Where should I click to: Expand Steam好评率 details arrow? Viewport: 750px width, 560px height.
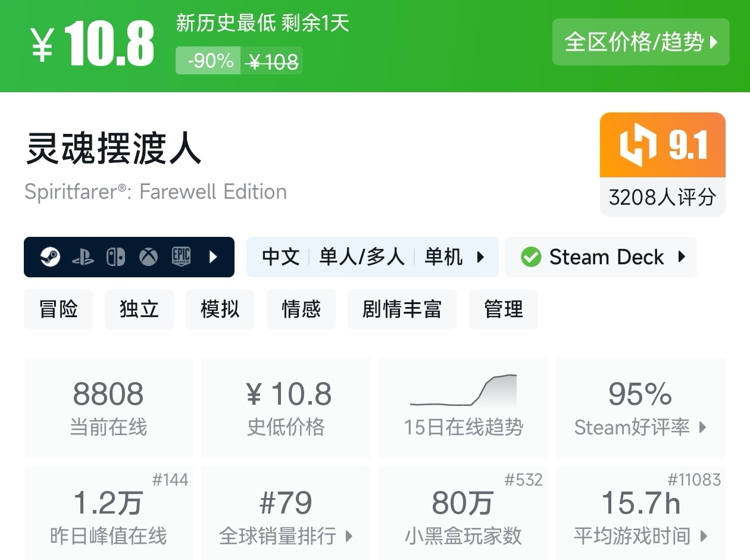click(703, 427)
